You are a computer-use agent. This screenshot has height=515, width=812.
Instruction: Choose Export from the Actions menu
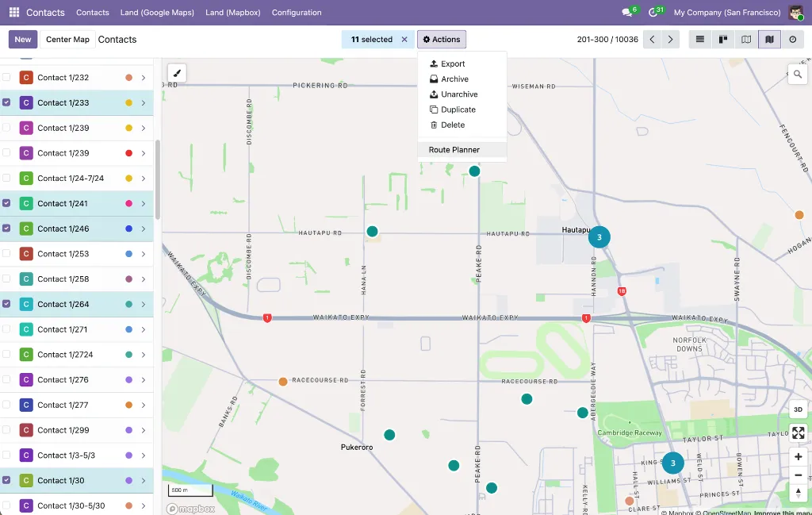pos(462,63)
